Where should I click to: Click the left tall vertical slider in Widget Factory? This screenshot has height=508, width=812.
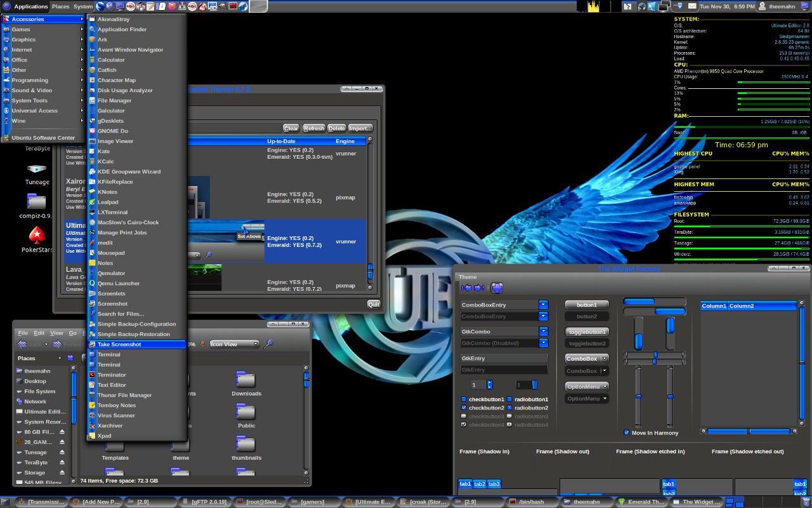tap(639, 396)
